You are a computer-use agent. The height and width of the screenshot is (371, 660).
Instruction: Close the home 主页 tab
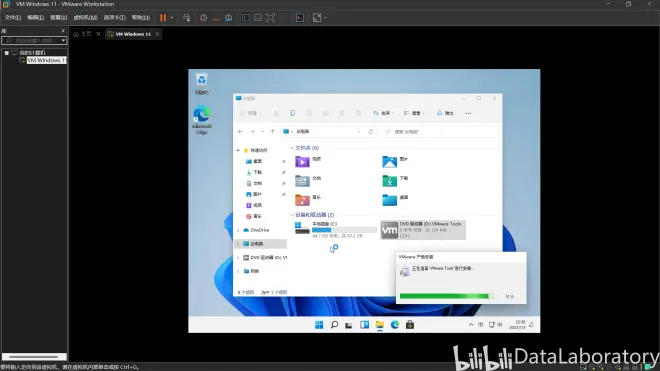98,34
